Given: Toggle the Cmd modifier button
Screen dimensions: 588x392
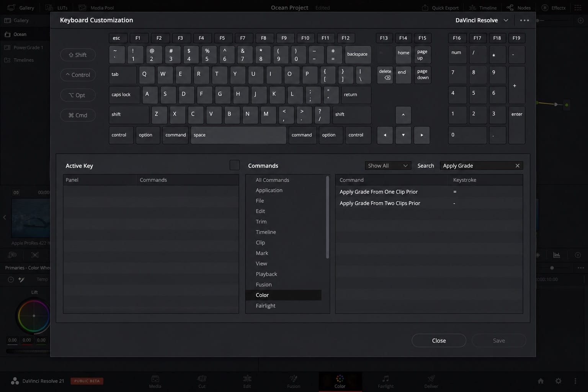Looking at the screenshot, I should pyautogui.click(x=78, y=115).
